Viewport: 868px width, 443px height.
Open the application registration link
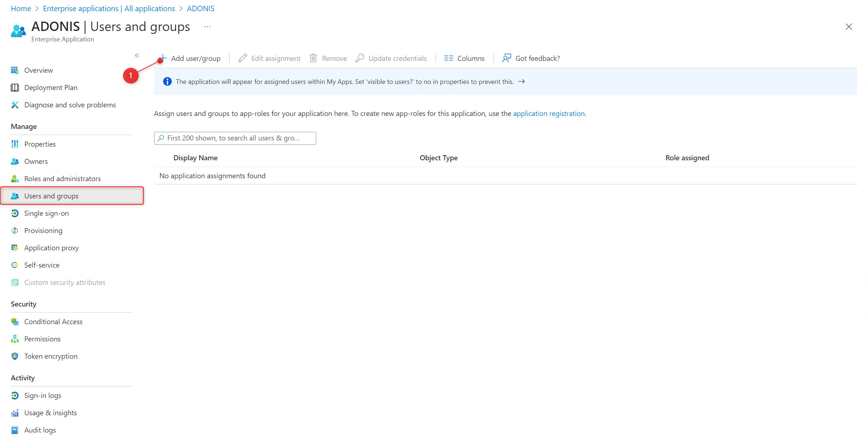coord(549,113)
